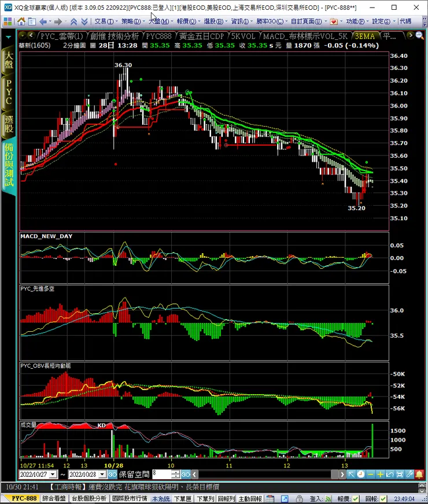Open the 下單匣 button in status bar

click(183, 499)
